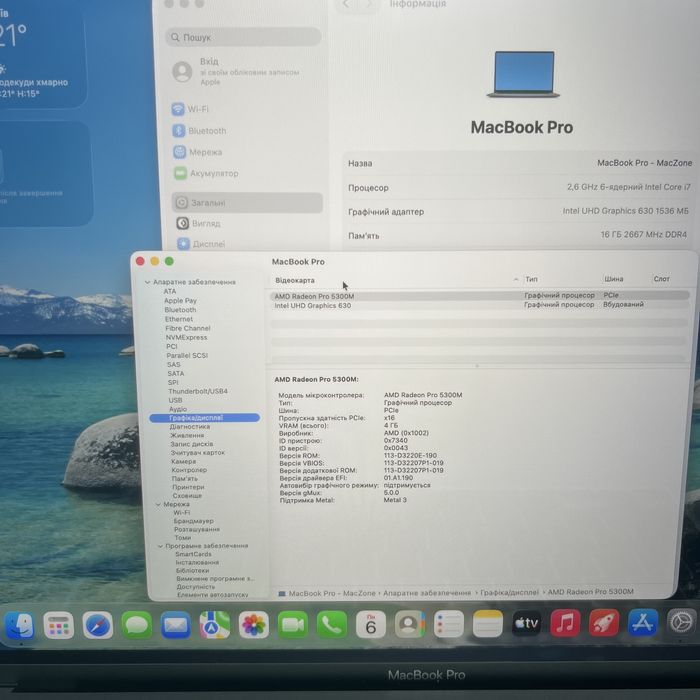Open the red rocket app in Dock
700x700 pixels.
click(x=604, y=622)
